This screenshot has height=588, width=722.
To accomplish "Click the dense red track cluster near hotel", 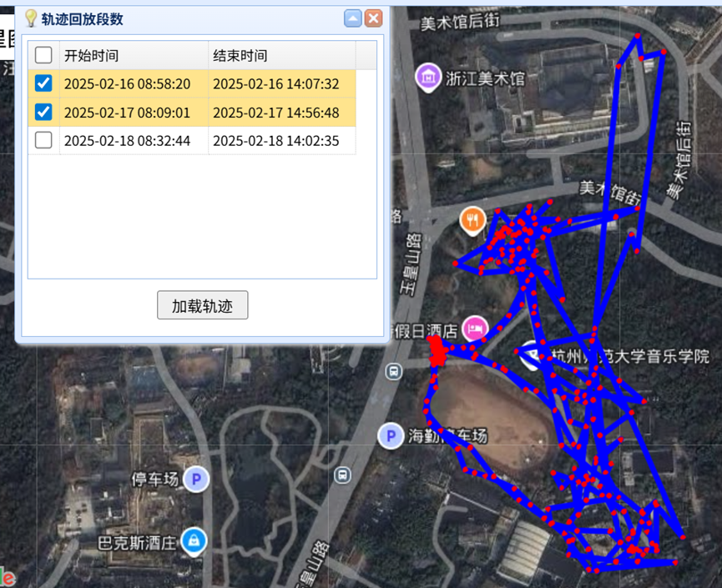I will 437,351.
